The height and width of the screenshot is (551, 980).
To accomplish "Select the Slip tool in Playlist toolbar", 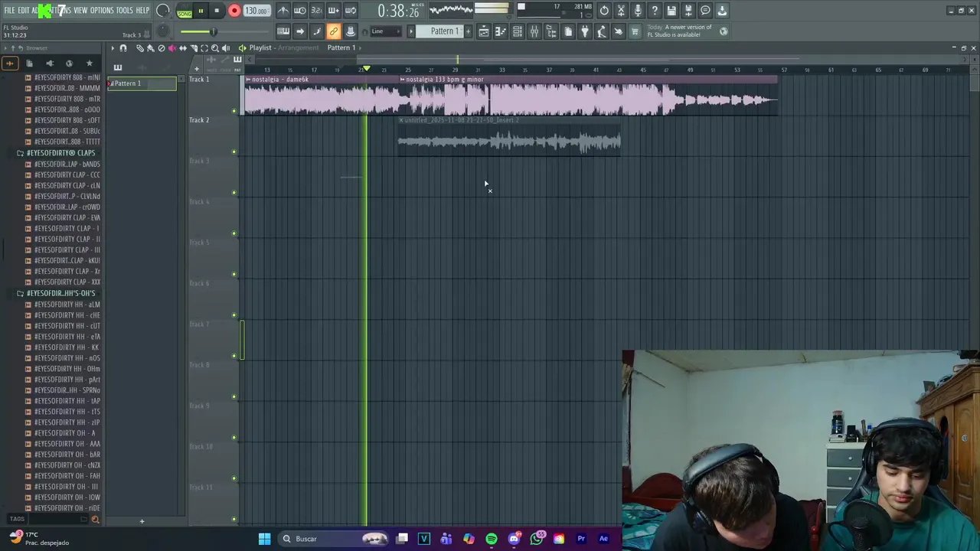I will (x=182, y=48).
